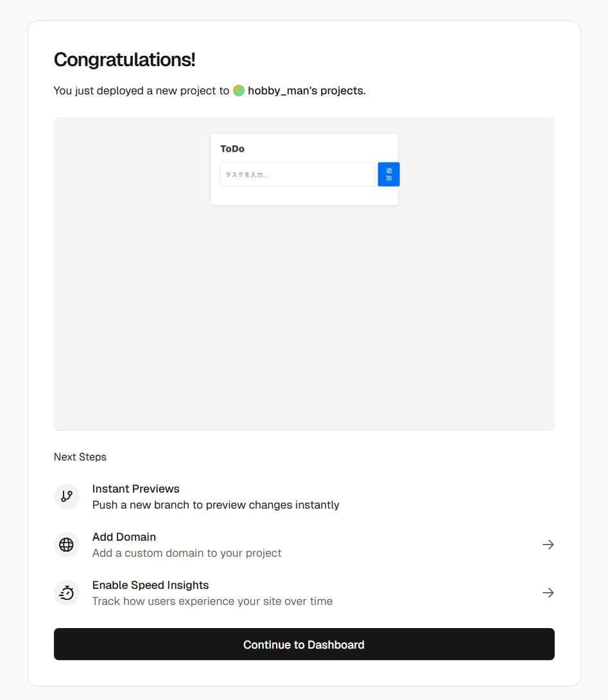Open the Add Domain link title

pyautogui.click(x=124, y=537)
